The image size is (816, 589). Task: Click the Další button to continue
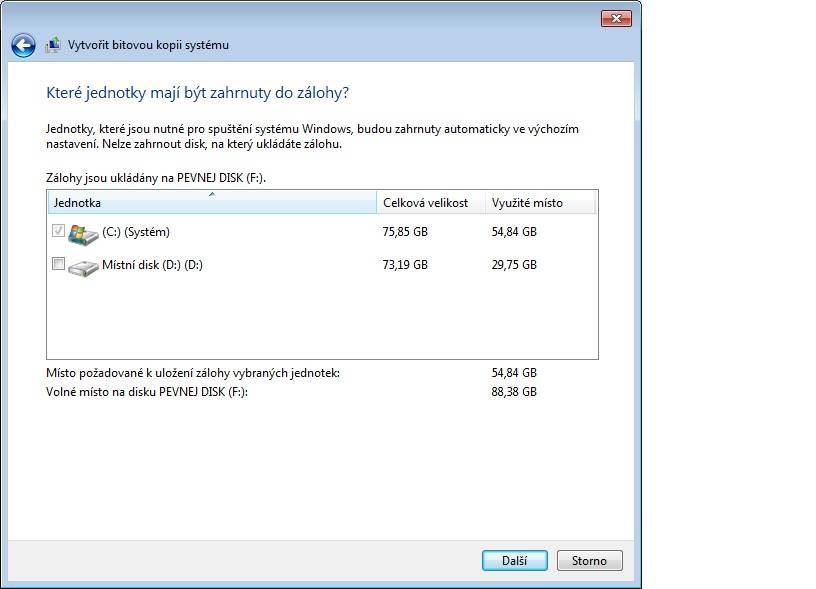coord(514,560)
